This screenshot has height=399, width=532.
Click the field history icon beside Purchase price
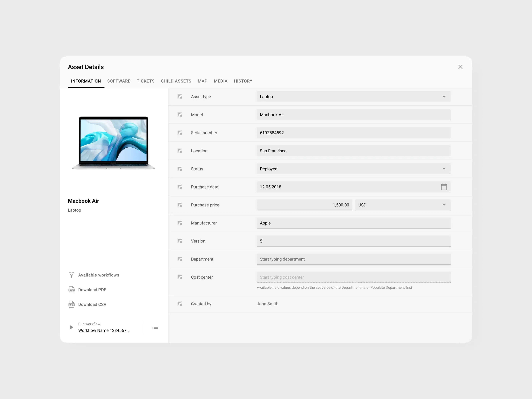pos(180,205)
